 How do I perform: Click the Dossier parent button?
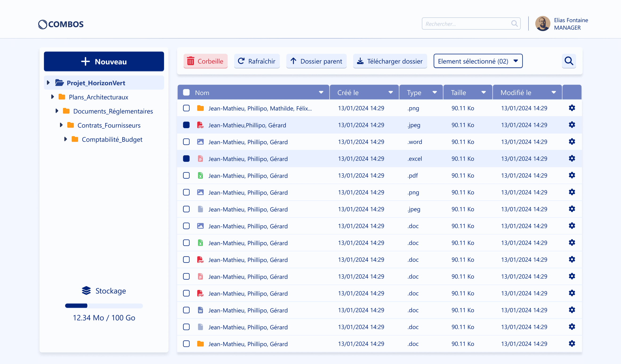pyautogui.click(x=316, y=61)
